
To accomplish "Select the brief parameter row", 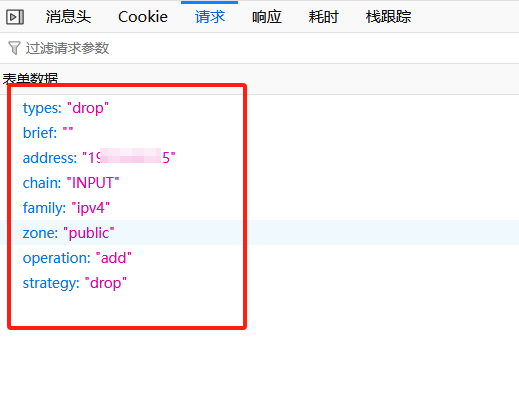I will click(259, 133).
